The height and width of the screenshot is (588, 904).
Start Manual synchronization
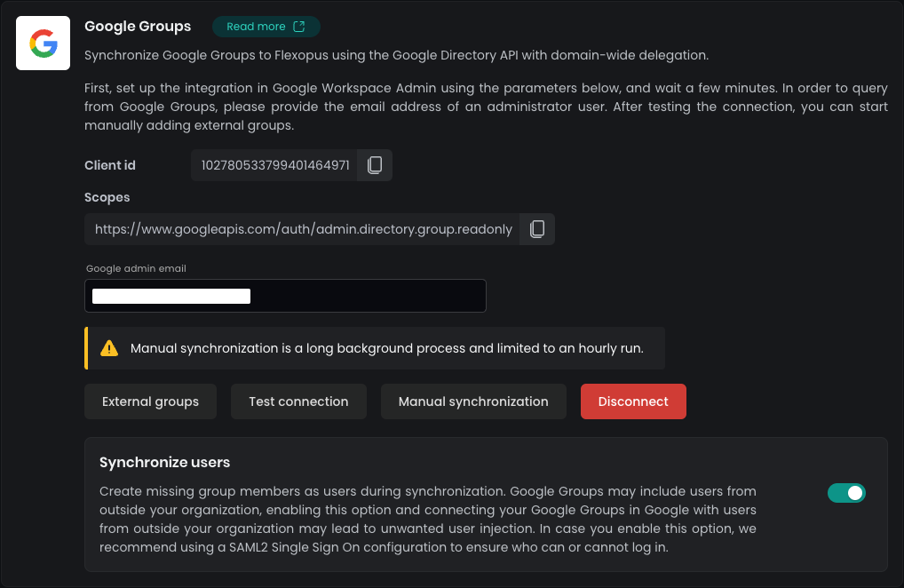[473, 401]
